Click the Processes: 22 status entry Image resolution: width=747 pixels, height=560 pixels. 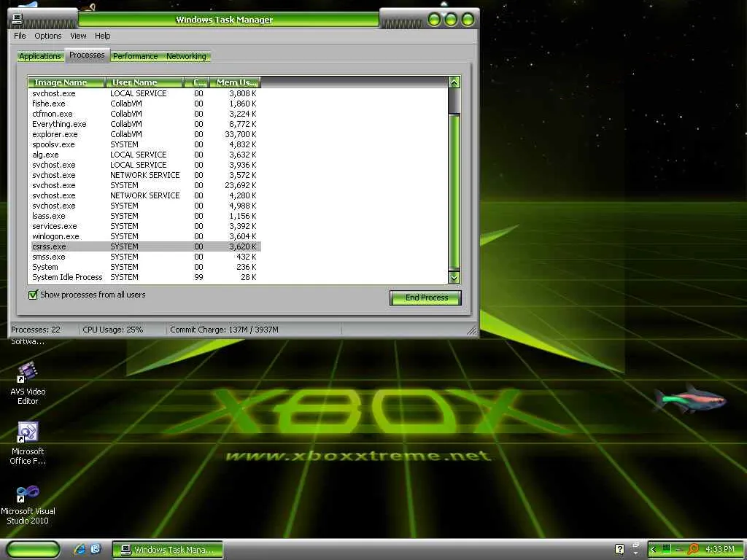tap(36, 330)
